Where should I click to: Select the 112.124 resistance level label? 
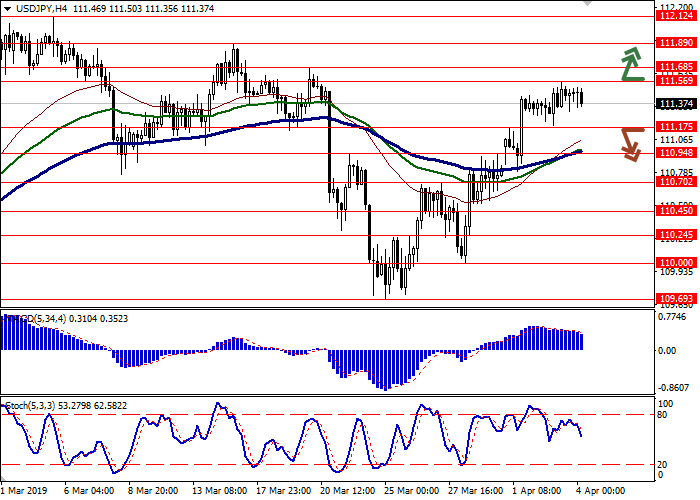click(x=676, y=16)
